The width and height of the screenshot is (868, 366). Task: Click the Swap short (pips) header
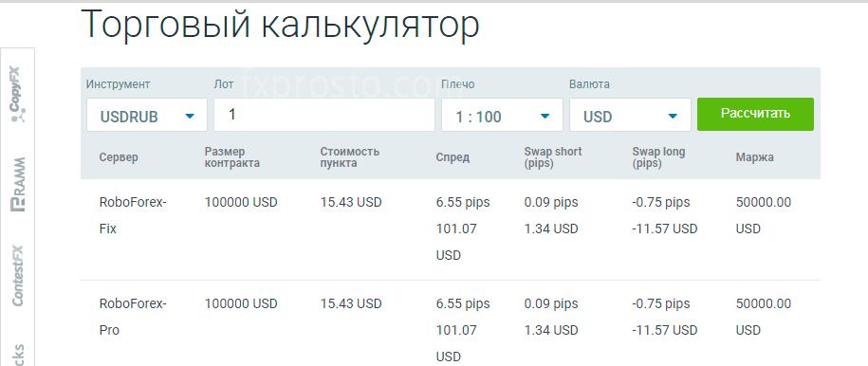(553, 157)
